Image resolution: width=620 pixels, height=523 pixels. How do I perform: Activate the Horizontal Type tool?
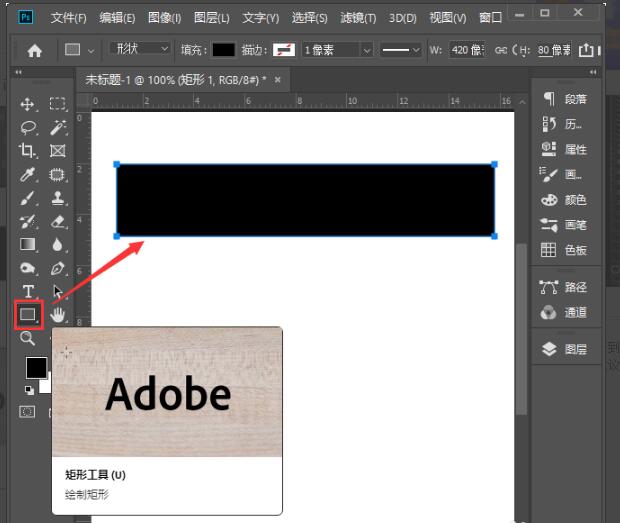coord(28,291)
